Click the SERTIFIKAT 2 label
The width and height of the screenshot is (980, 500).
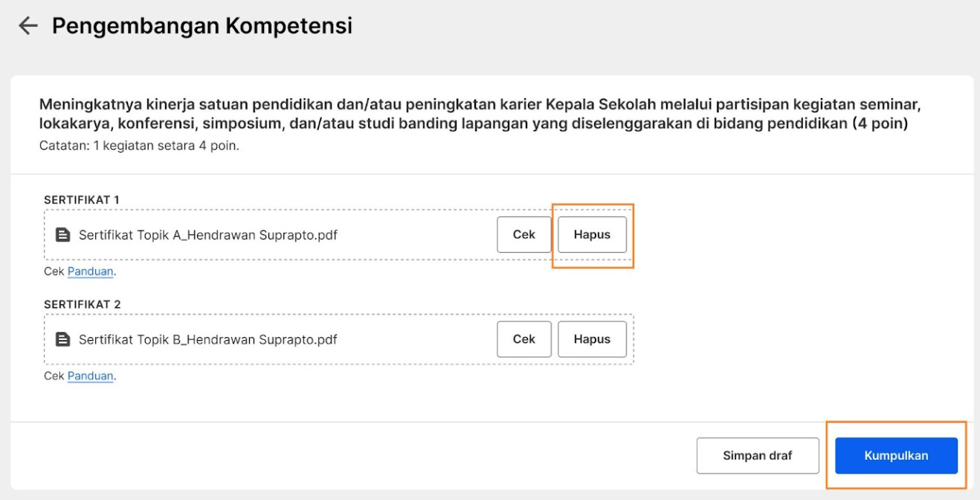click(x=82, y=304)
